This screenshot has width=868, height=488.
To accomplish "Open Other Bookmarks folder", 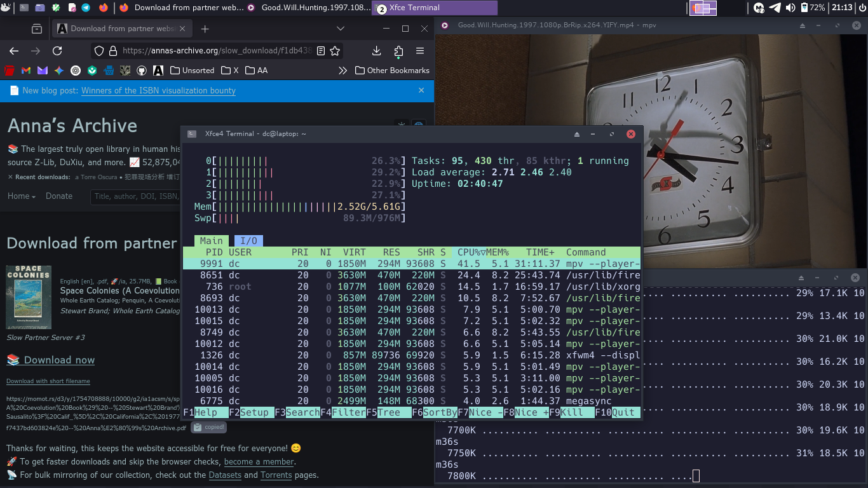I will pyautogui.click(x=392, y=71).
